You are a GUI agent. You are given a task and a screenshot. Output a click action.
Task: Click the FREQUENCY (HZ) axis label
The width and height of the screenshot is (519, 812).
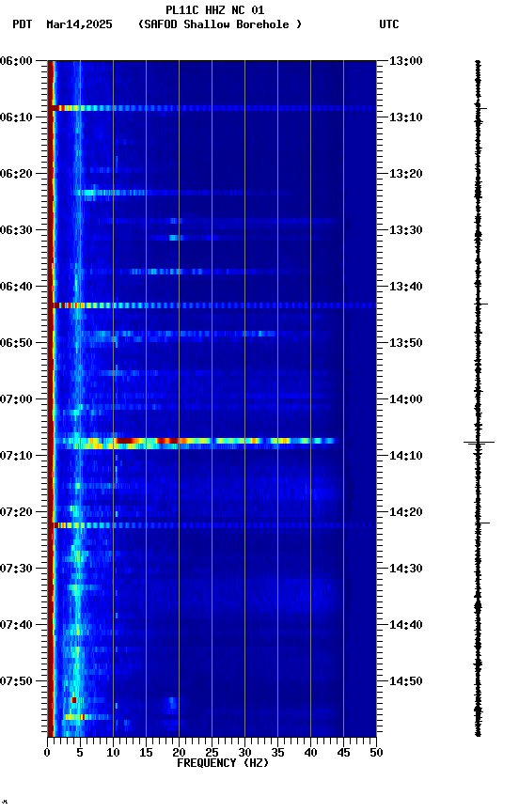pyautogui.click(x=223, y=763)
